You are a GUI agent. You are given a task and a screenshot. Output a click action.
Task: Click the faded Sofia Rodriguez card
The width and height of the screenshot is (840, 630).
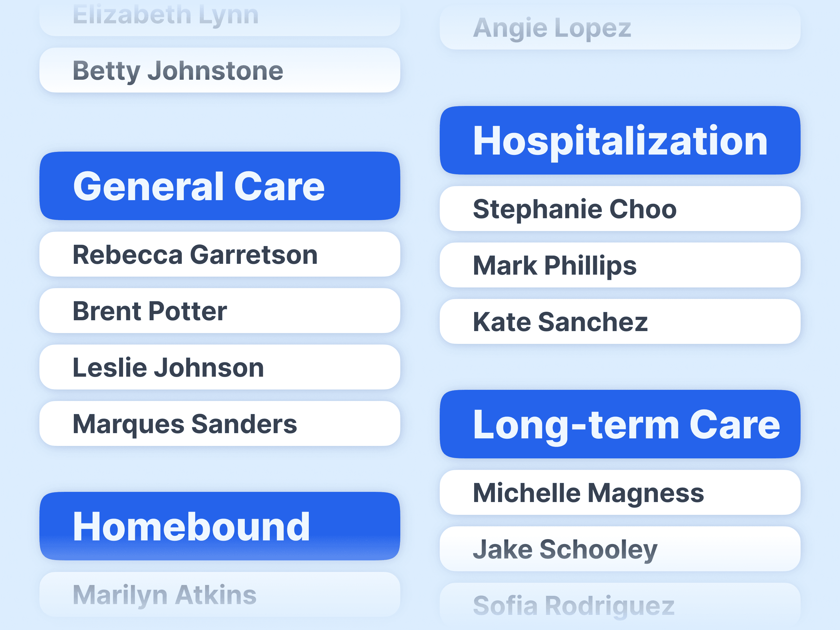pyautogui.click(x=620, y=605)
